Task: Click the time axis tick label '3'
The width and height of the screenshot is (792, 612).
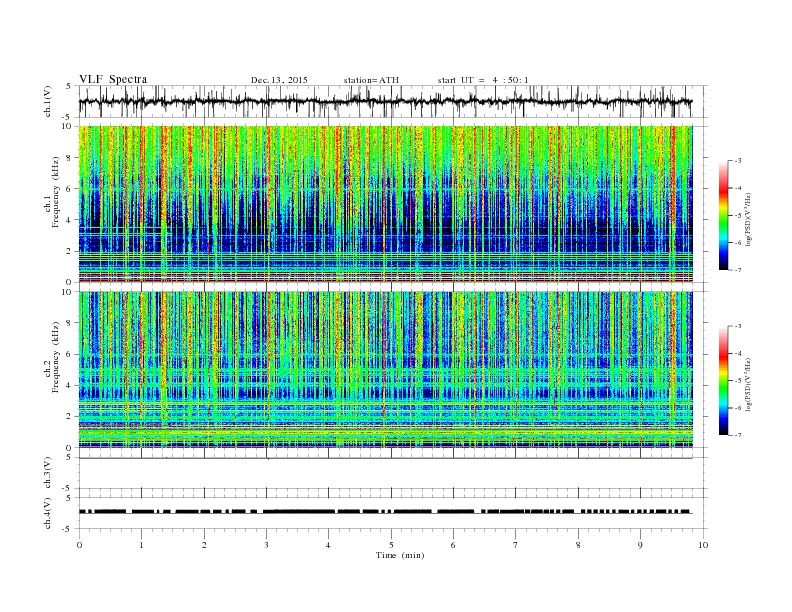Action: 266,545
